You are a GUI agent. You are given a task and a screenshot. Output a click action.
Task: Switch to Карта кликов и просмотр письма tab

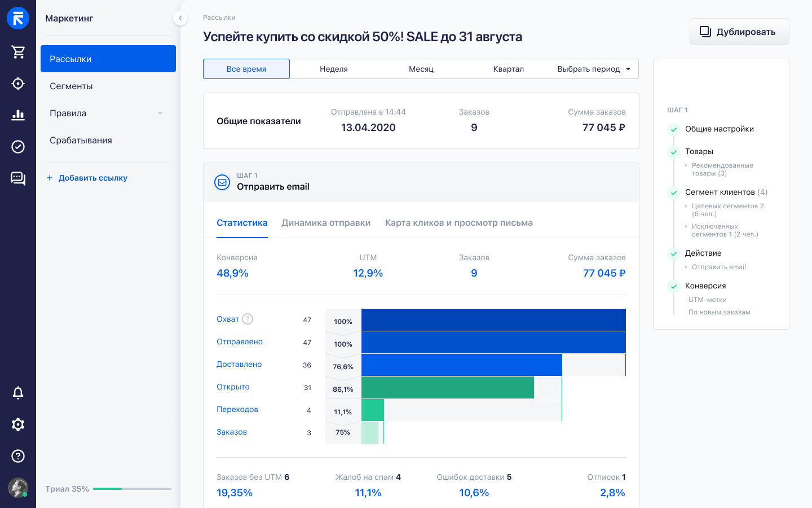click(459, 223)
